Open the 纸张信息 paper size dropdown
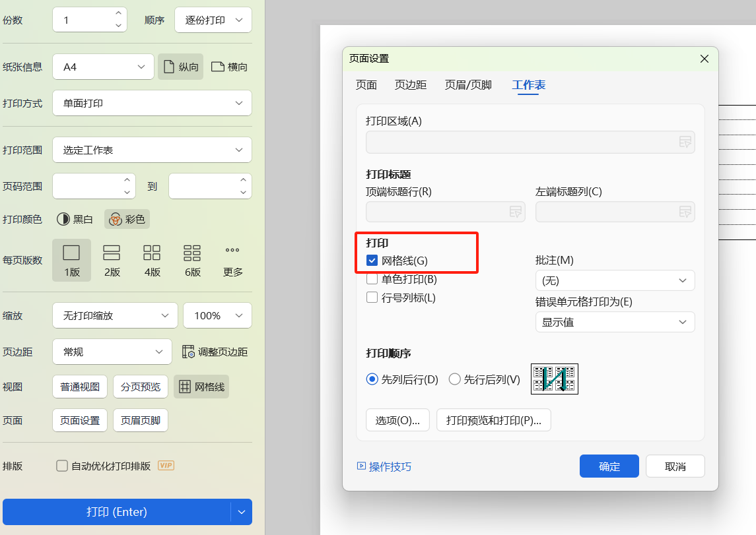Screen dimensions: 756x535 (x=103, y=67)
